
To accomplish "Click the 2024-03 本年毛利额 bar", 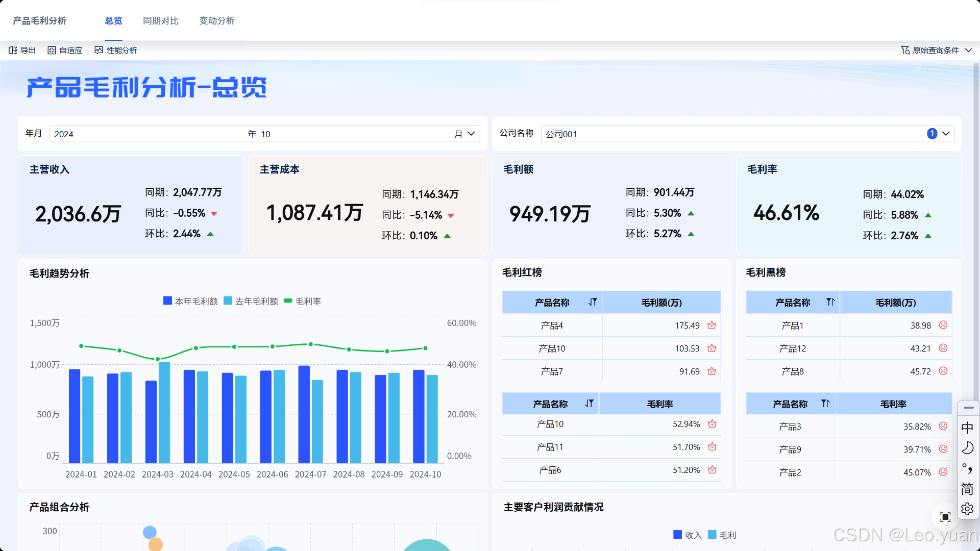I will (x=151, y=421).
